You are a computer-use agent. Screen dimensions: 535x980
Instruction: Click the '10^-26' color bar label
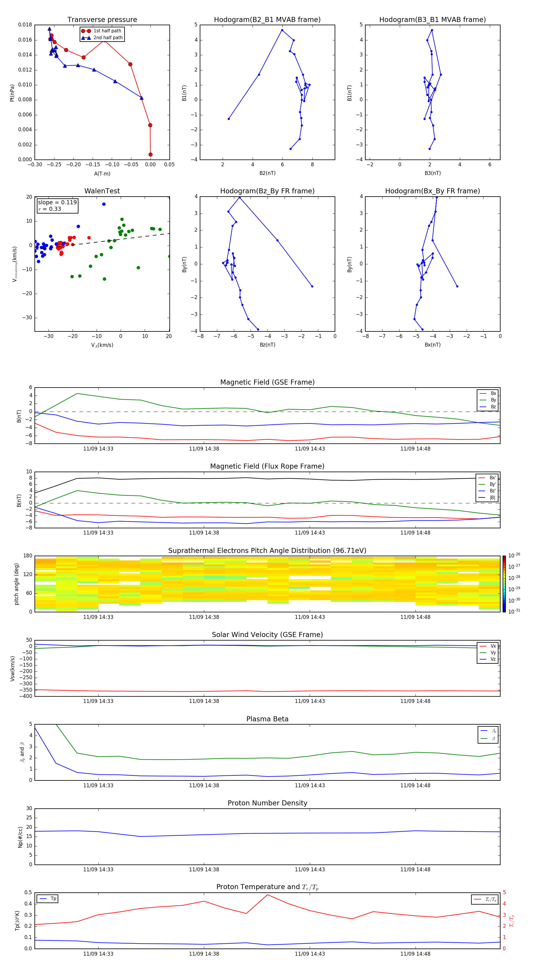click(514, 555)
